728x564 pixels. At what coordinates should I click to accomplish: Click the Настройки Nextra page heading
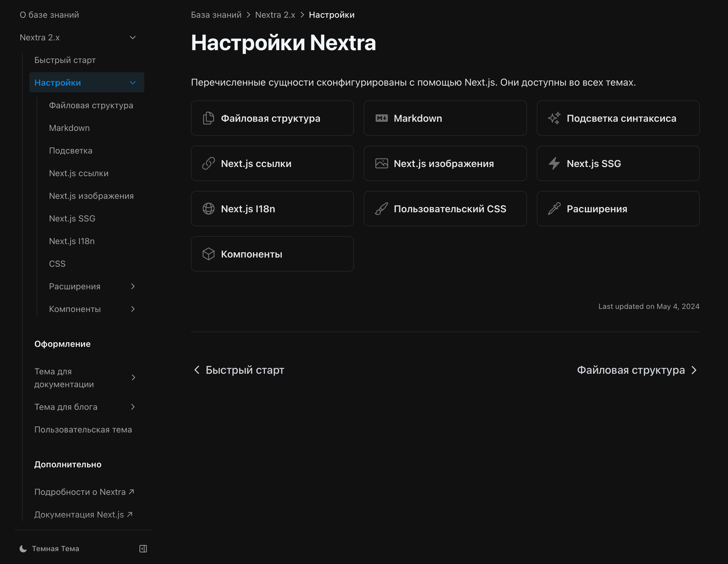(x=283, y=43)
